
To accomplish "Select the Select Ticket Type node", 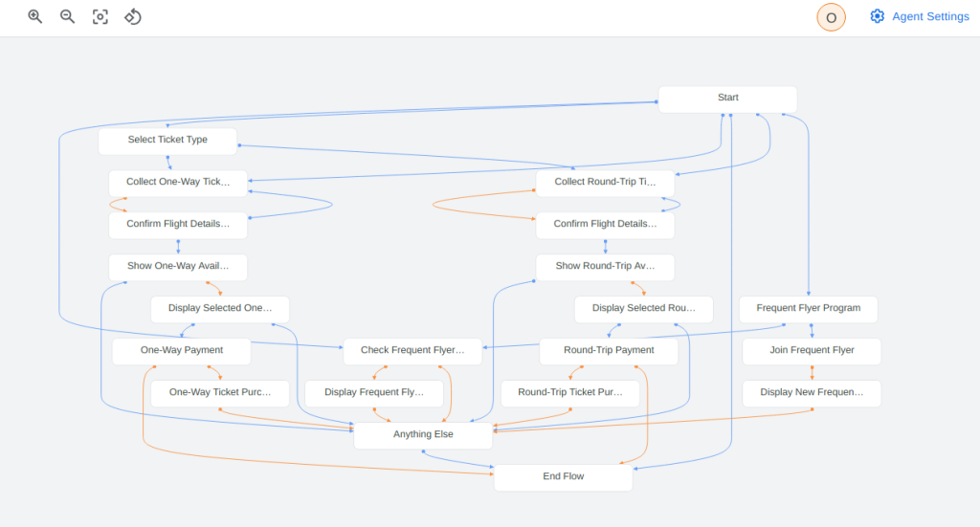I will tap(167, 141).
